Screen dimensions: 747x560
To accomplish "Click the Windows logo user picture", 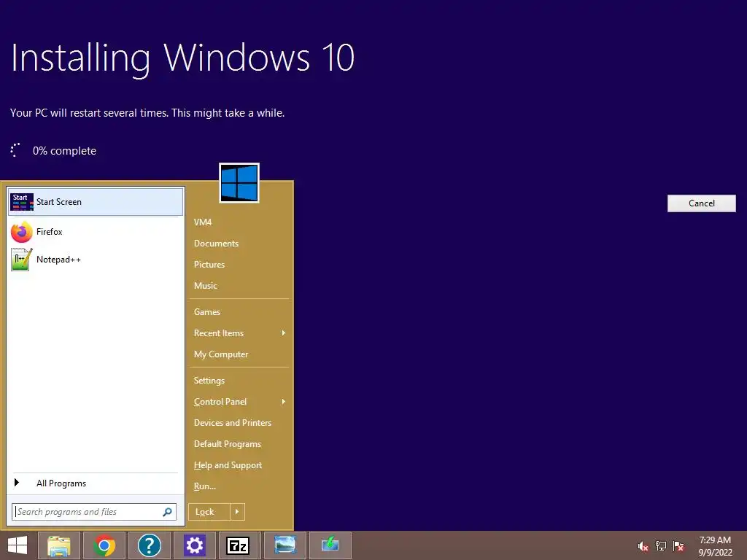I will point(239,183).
